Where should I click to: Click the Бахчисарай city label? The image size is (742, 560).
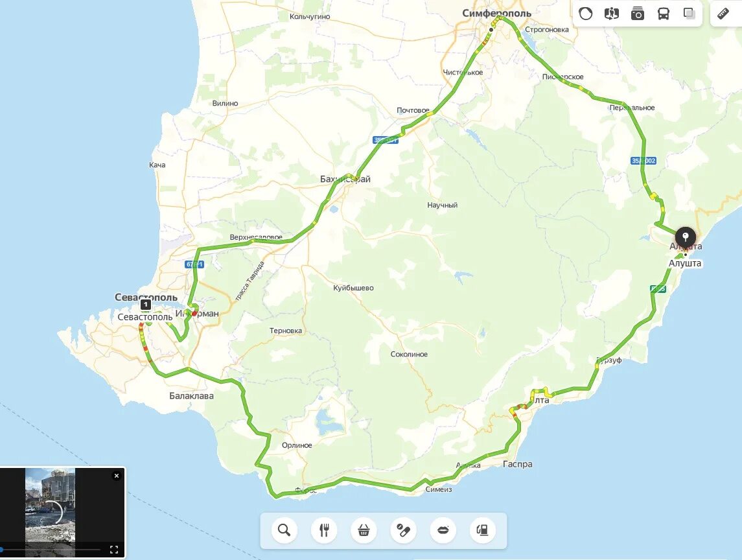[x=345, y=179]
